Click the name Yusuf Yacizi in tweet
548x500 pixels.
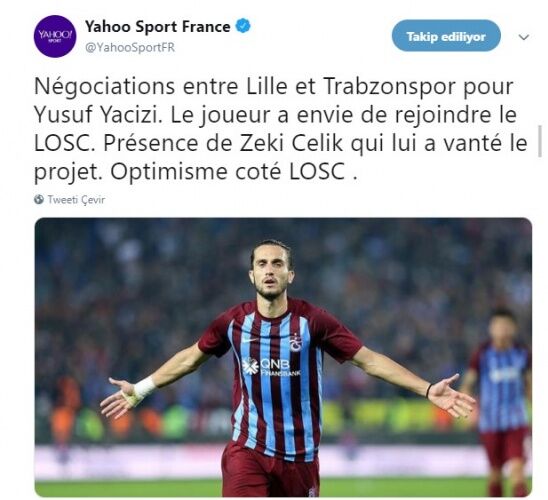(96, 115)
